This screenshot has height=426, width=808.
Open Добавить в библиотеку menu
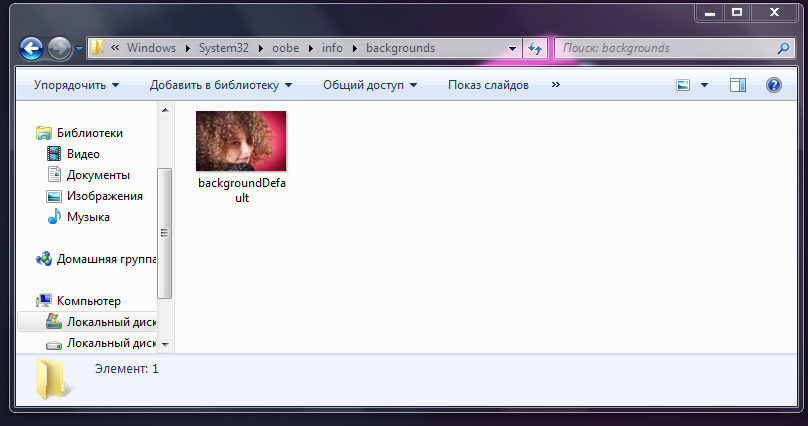coord(221,85)
